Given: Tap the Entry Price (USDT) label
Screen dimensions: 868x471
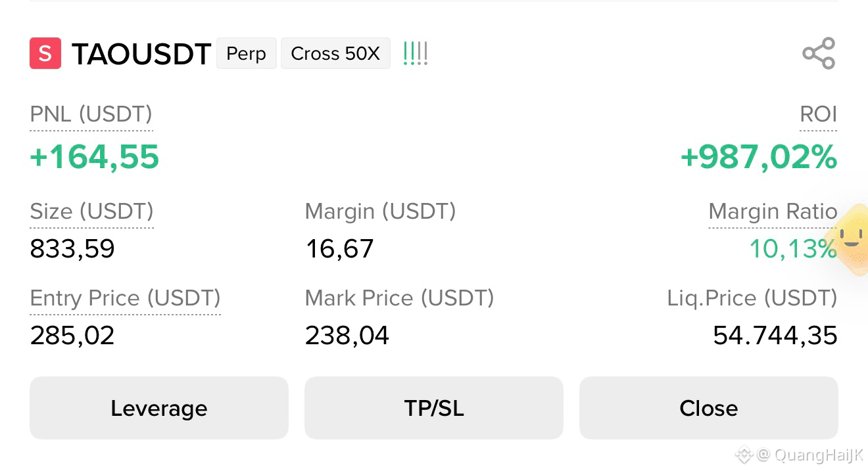Looking at the screenshot, I should click(126, 298).
